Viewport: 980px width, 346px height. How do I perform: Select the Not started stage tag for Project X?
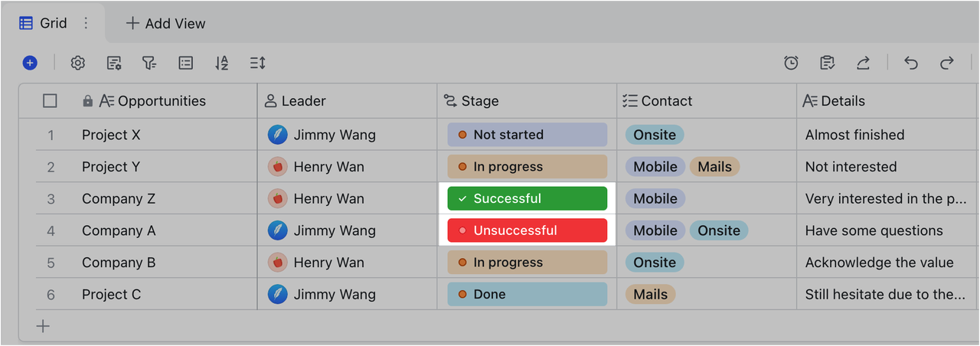click(527, 135)
